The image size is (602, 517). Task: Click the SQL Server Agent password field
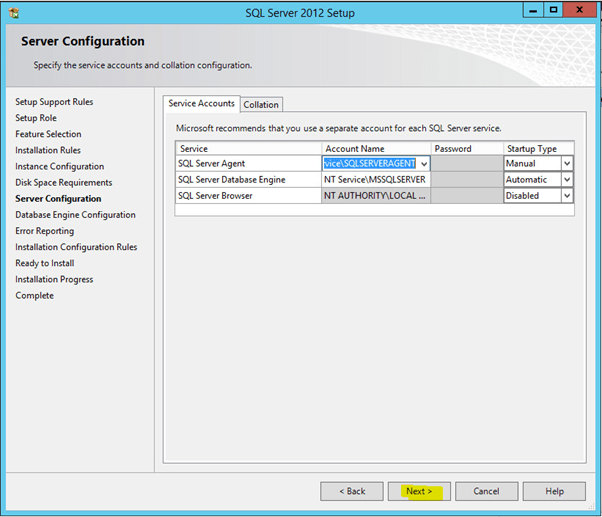(466, 164)
